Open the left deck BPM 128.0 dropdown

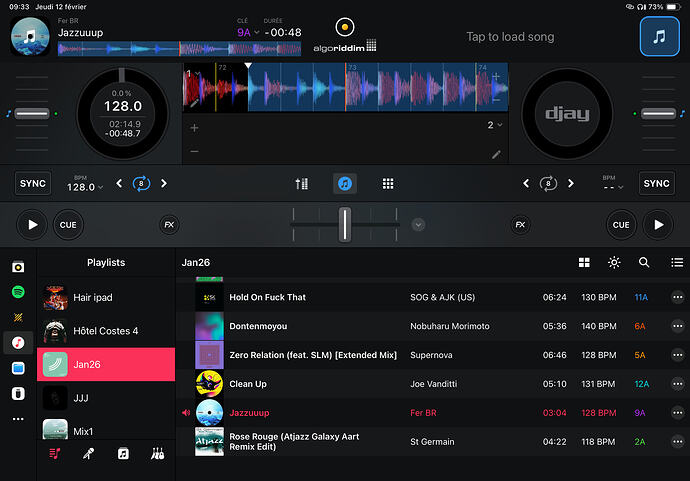pos(85,187)
